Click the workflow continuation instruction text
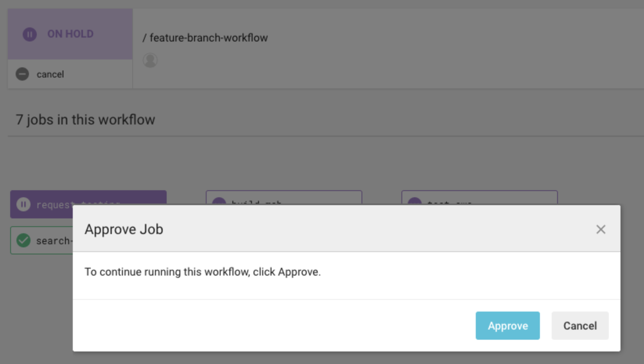The height and width of the screenshot is (364, 644). pyautogui.click(x=203, y=272)
